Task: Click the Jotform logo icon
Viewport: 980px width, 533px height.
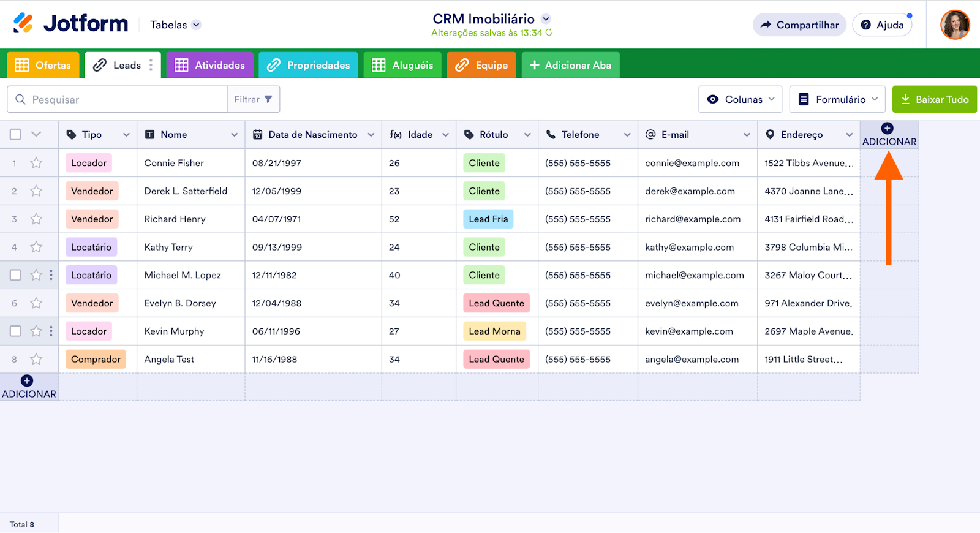Action: coord(23,23)
